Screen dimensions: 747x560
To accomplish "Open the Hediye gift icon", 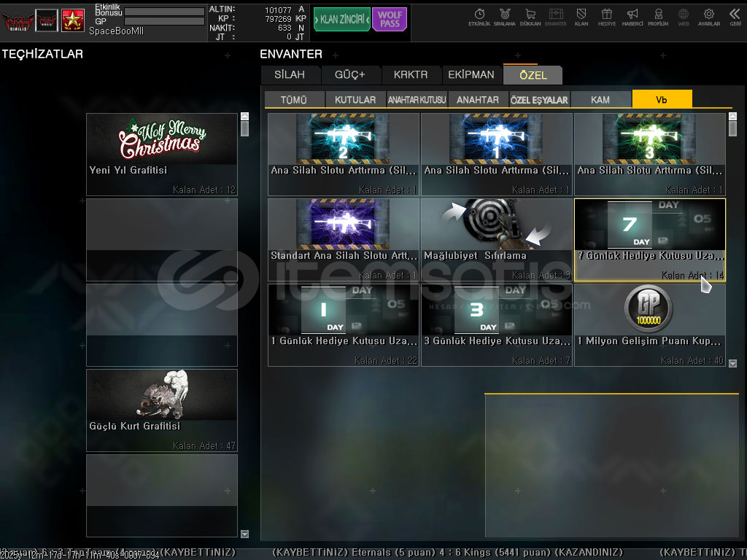I will (607, 17).
